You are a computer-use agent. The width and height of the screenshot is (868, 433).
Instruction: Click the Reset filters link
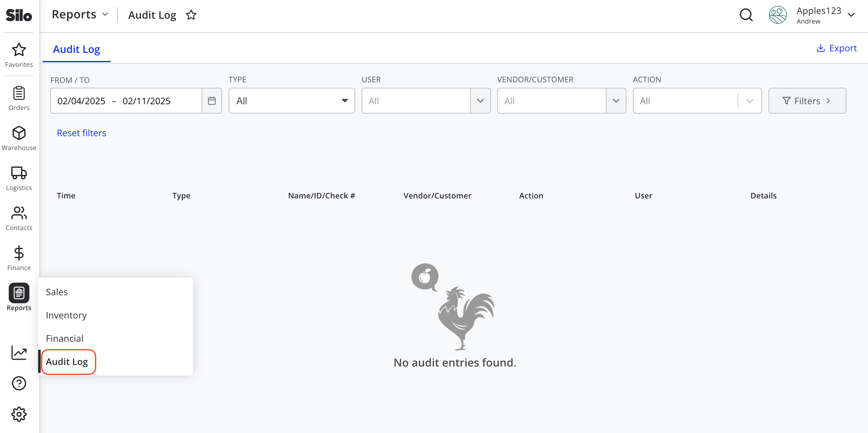[82, 133]
